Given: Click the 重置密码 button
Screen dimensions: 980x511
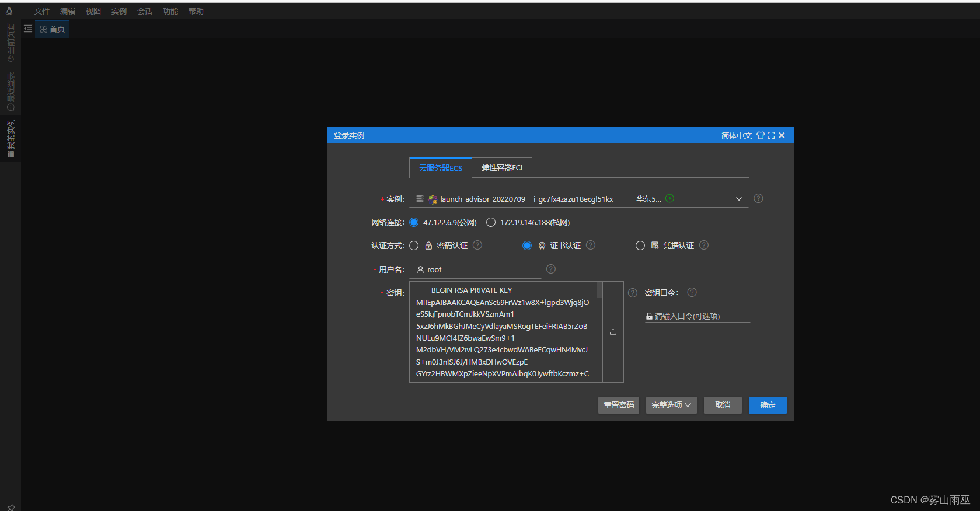Looking at the screenshot, I should coord(619,405).
